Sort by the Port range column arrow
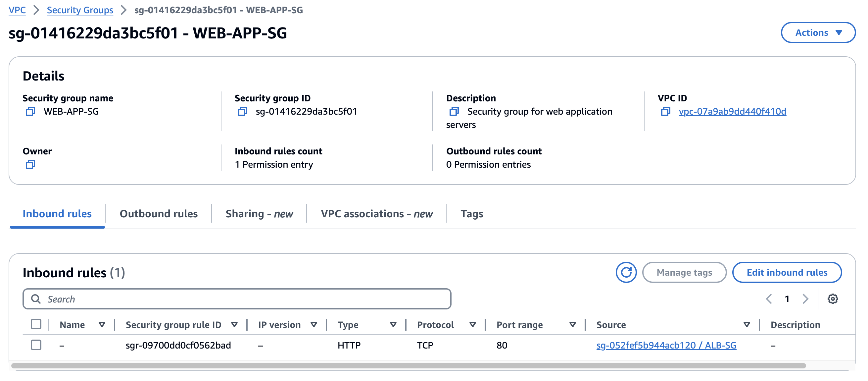 point(572,325)
